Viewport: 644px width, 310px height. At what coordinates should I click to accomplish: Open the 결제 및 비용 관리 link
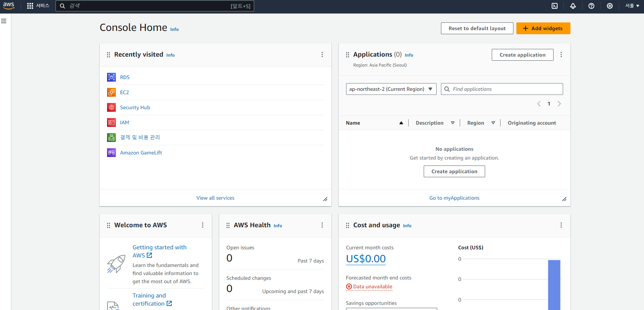tap(140, 138)
